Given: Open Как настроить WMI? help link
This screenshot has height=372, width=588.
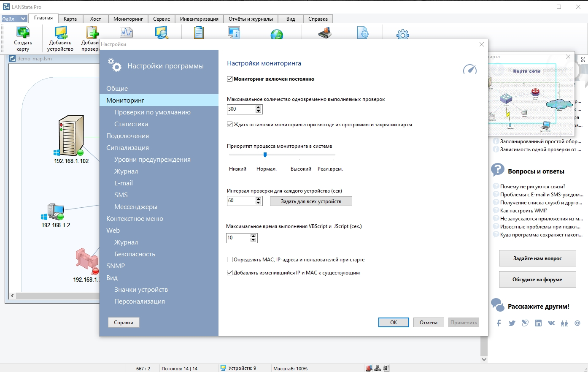Looking at the screenshot, I should [523, 211].
